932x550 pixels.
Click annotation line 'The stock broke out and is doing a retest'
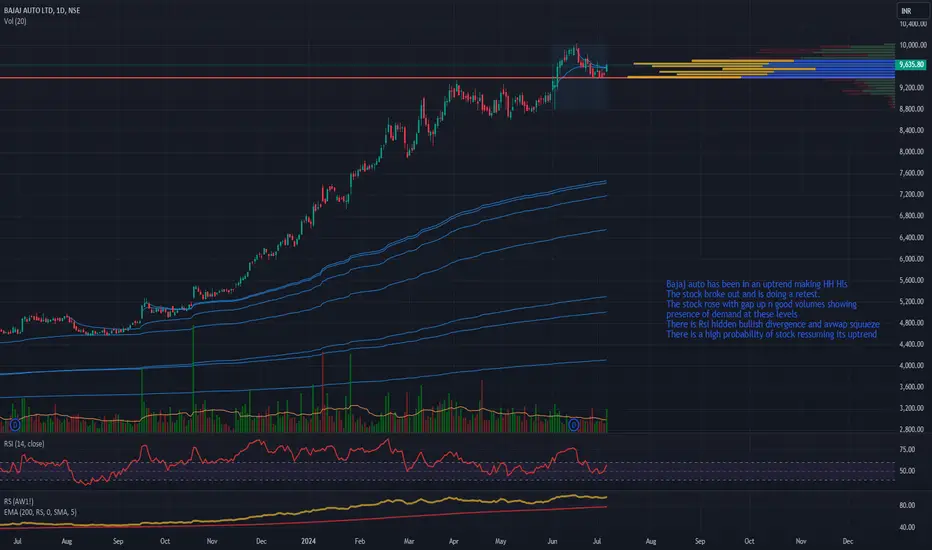(x=742, y=294)
